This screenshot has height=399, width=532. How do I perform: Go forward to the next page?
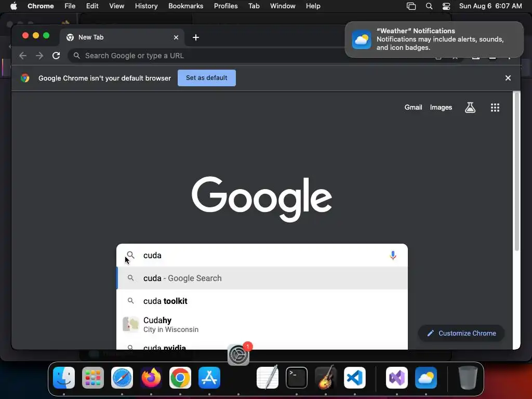pos(39,56)
